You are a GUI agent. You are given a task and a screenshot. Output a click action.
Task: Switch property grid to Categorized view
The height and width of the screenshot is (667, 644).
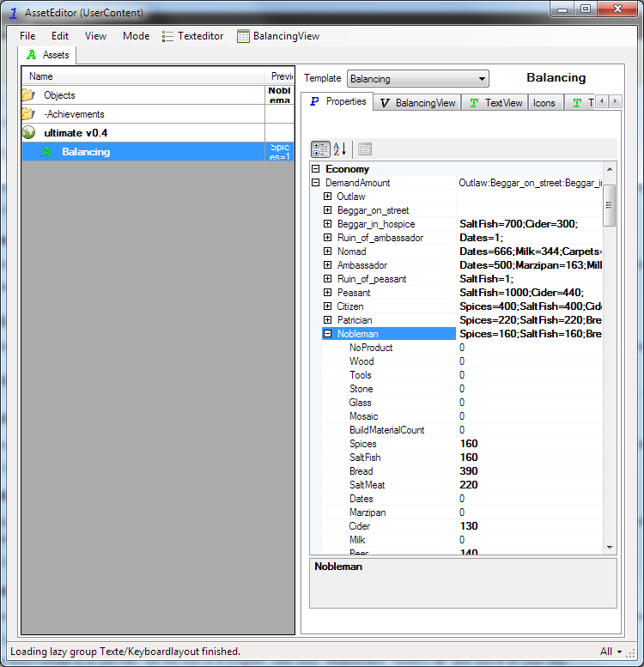tap(320, 149)
